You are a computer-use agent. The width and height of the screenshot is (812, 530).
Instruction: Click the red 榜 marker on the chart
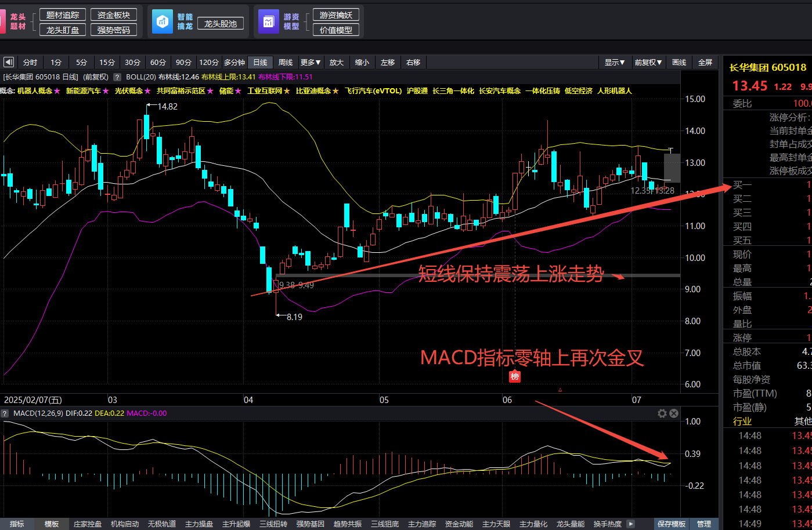(x=514, y=376)
